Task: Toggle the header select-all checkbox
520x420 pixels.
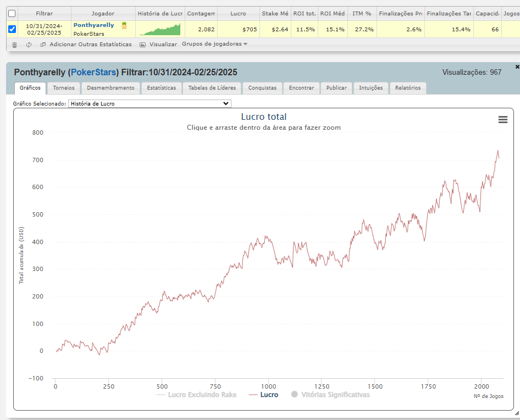Action: pos(12,14)
